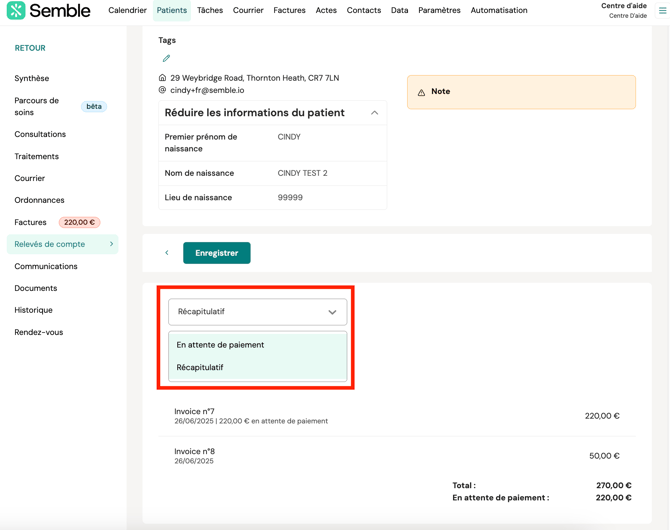The height and width of the screenshot is (530, 670).
Task: Expand the Relevés de compte chevron
Action: pos(111,244)
